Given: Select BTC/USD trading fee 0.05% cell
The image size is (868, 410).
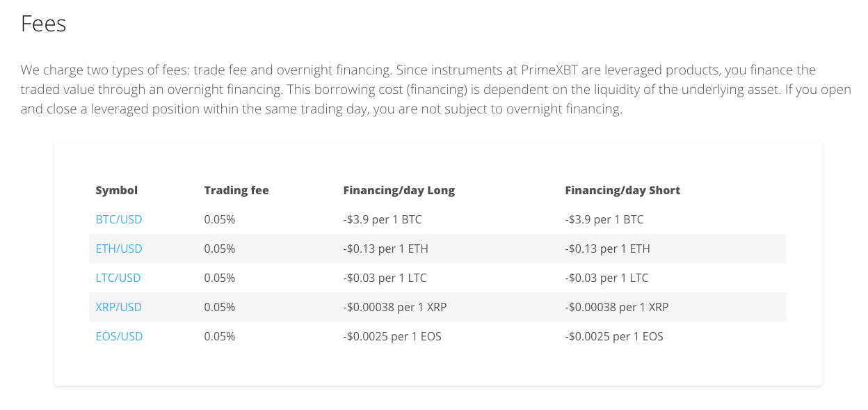Looking at the screenshot, I should click(220, 219).
